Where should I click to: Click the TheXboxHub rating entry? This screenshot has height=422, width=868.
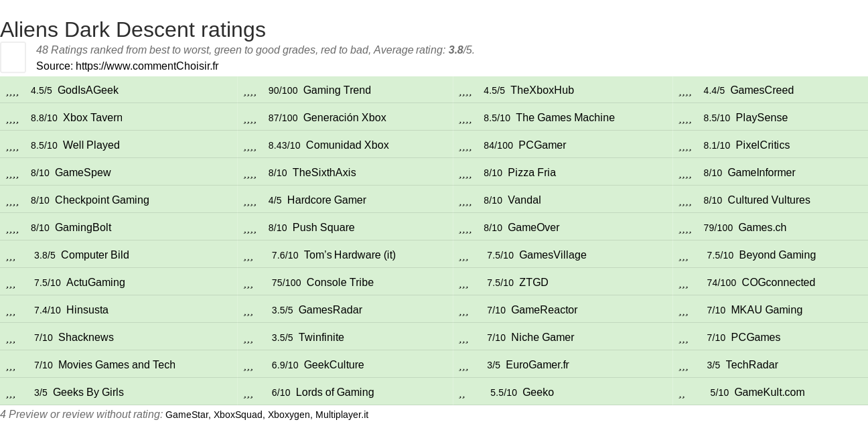click(542, 90)
